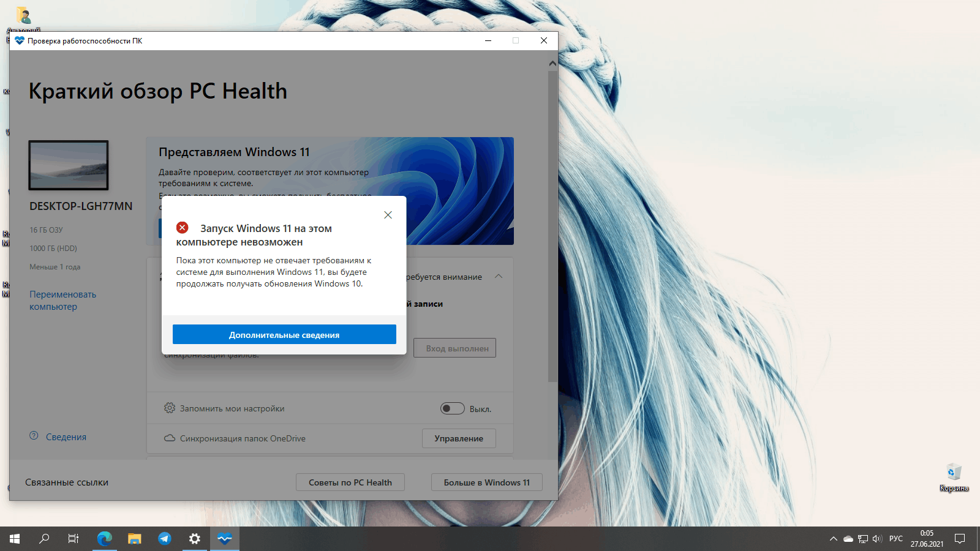Close the PC Health Check window
The width and height of the screenshot is (980, 551).
[544, 40]
